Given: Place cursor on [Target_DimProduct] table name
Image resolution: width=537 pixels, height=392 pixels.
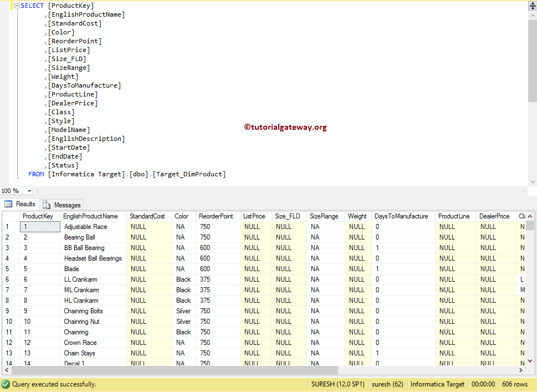Looking at the screenshot, I should pyautogui.click(x=189, y=174).
